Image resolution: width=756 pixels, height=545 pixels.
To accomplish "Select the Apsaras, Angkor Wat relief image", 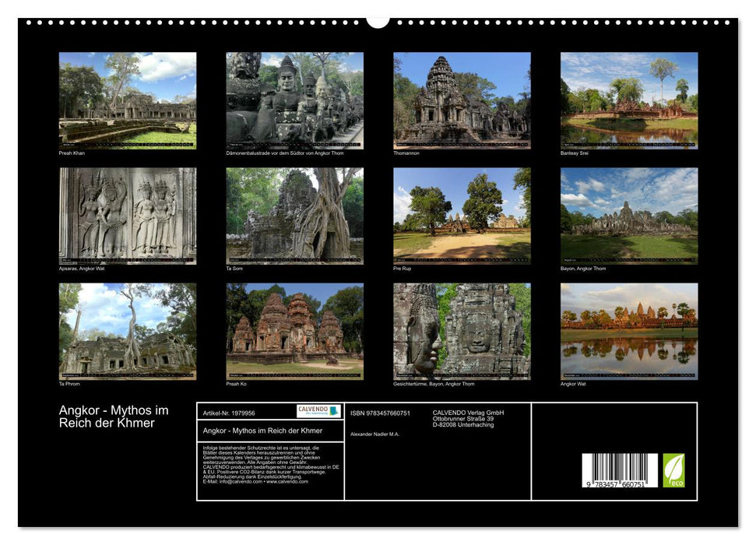I will coord(127,216).
